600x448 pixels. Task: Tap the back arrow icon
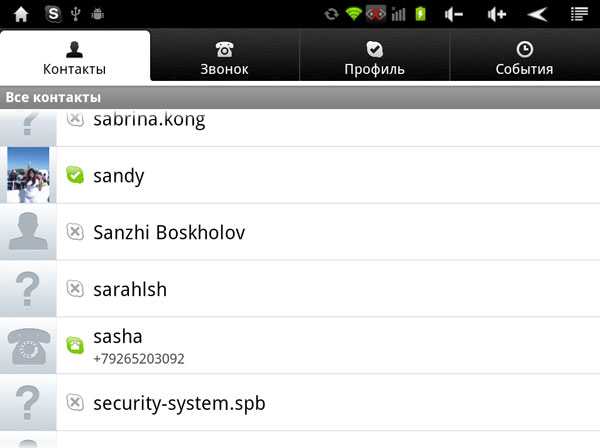538,15
